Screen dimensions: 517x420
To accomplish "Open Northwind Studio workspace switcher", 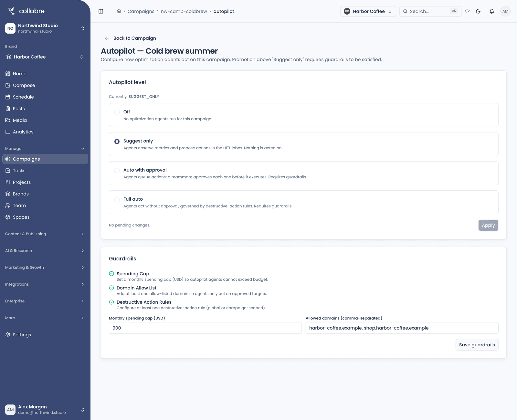I will [45, 28].
